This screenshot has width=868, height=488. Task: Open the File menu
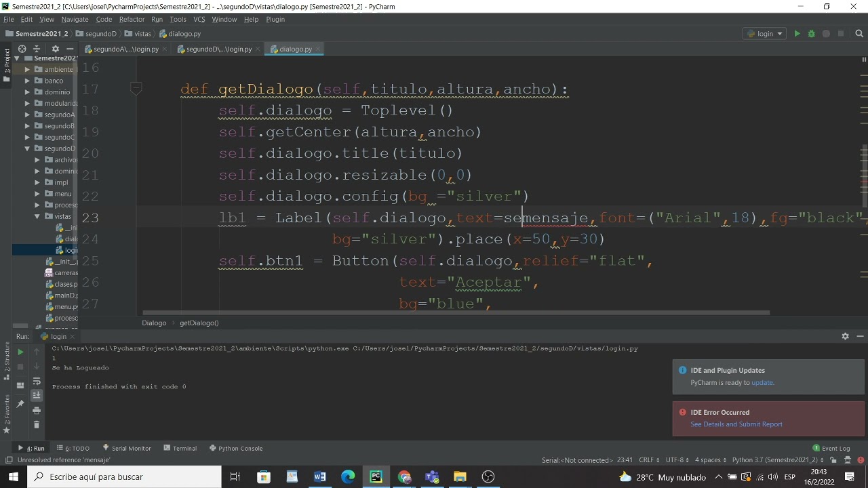9,19
